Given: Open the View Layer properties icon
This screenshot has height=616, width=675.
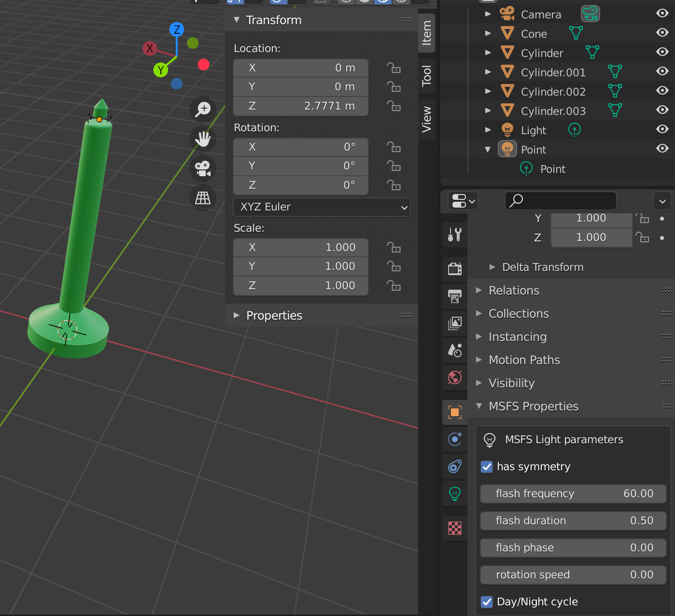Looking at the screenshot, I should click(455, 323).
